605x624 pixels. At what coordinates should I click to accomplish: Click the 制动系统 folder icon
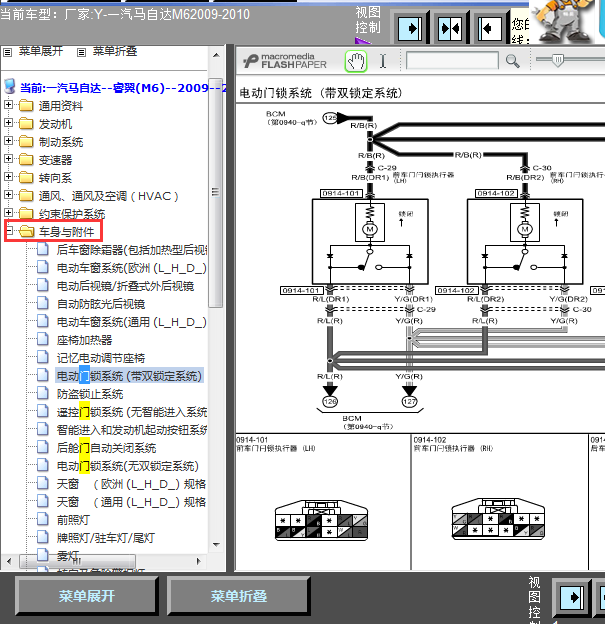click(26, 141)
